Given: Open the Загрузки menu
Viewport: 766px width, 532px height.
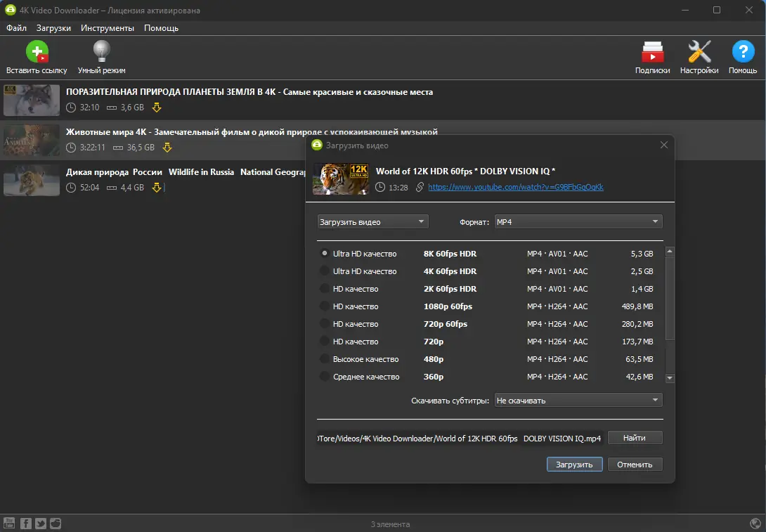Looking at the screenshot, I should tap(53, 28).
